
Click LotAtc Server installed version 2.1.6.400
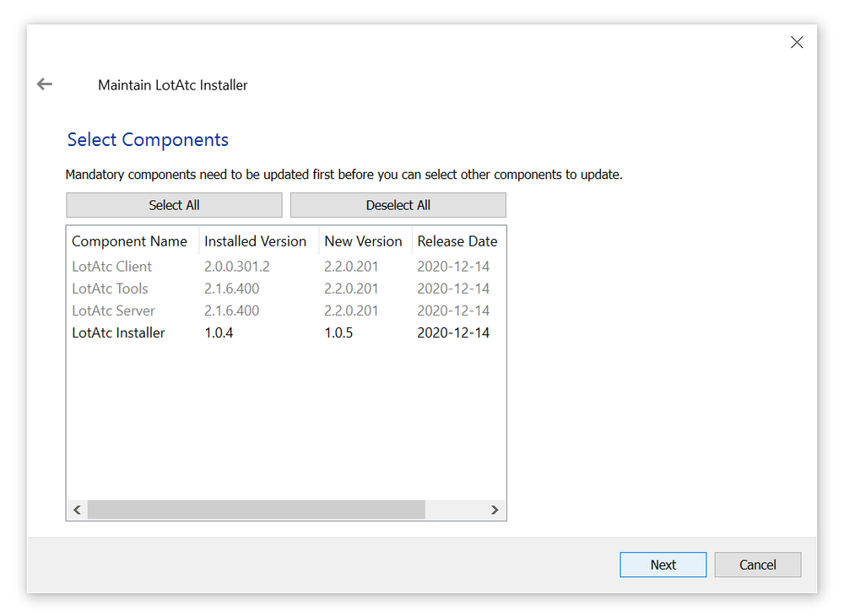click(231, 311)
